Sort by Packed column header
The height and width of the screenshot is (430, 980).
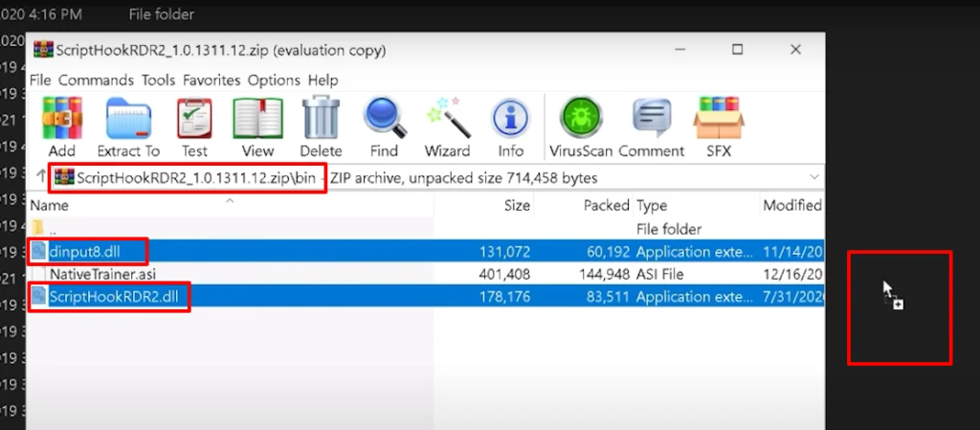585,205
